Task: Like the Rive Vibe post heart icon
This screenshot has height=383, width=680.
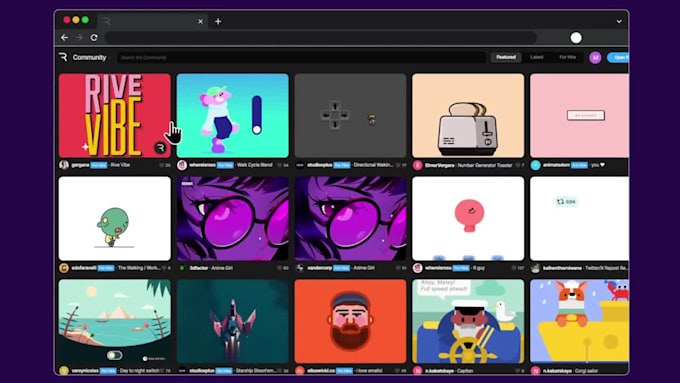Action: (x=162, y=165)
